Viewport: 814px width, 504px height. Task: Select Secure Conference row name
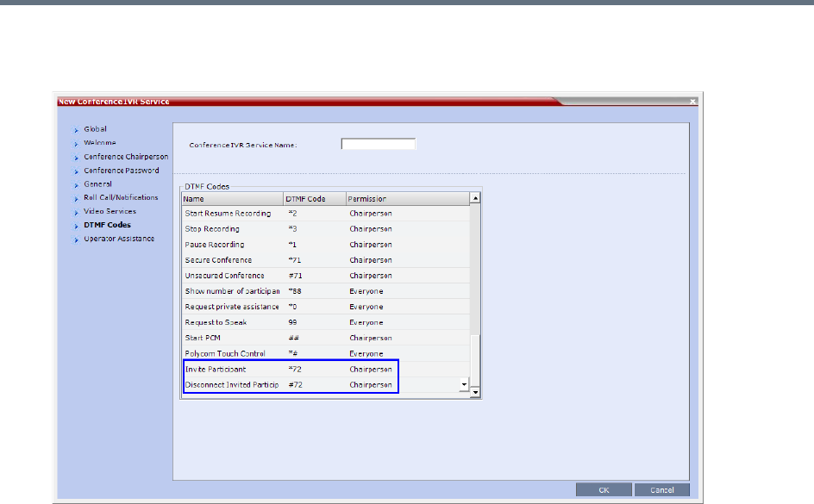click(218, 260)
